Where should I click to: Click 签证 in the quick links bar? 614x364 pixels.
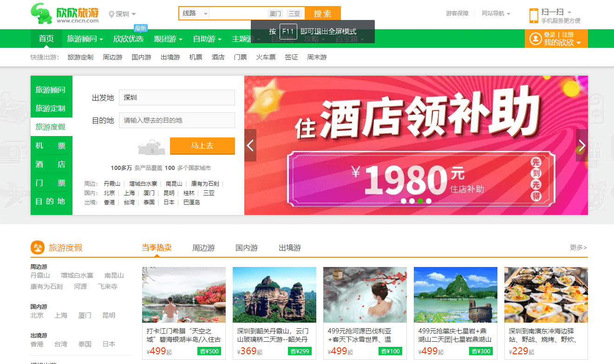pos(291,57)
